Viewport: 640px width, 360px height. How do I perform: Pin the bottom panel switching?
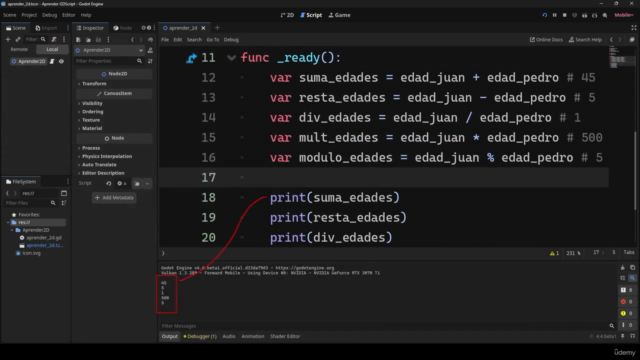click(x=622, y=336)
